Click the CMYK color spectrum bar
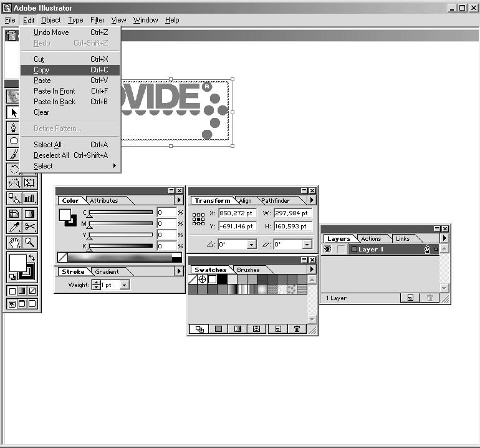This screenshot has height=448, width=480. click(120, 258)
